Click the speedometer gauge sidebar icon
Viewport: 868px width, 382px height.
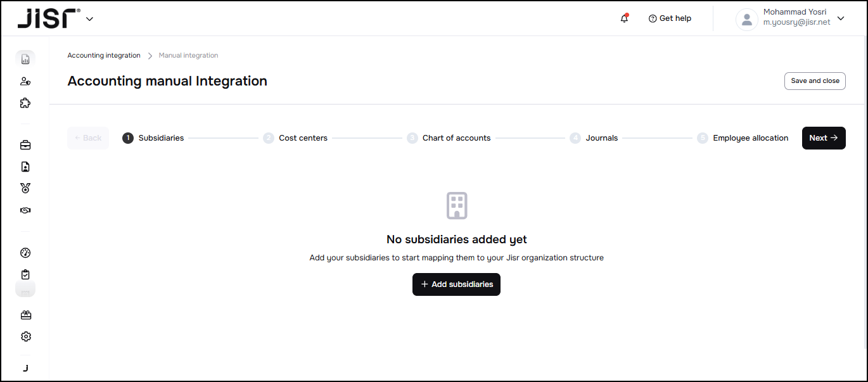pos(25,253)
